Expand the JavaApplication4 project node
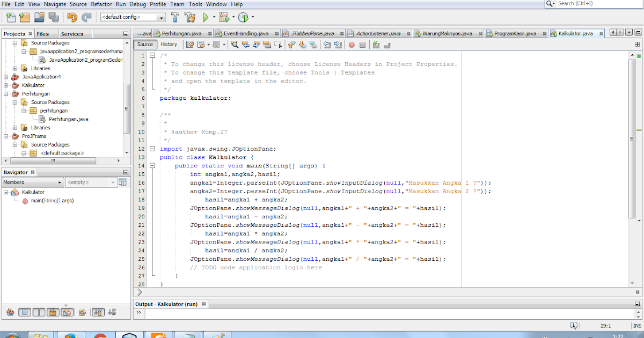The height and width of the screenshot is (338, 644). [x=6, y=77]
